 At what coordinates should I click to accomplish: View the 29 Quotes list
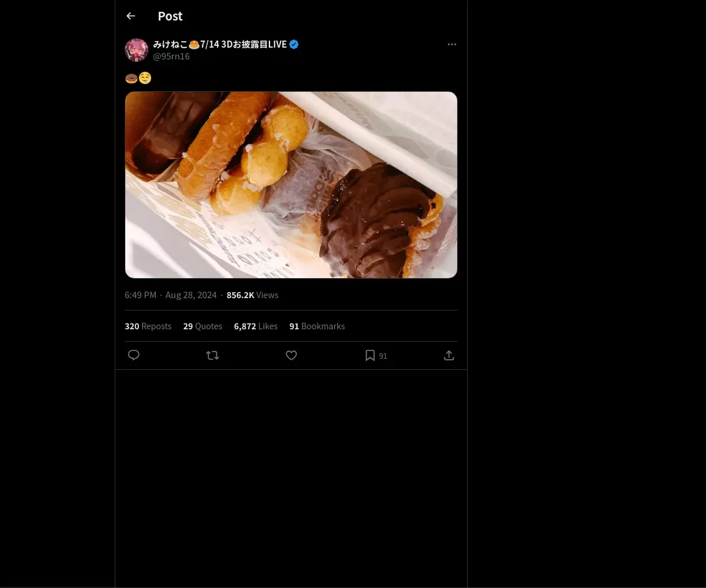pos(202,326)
